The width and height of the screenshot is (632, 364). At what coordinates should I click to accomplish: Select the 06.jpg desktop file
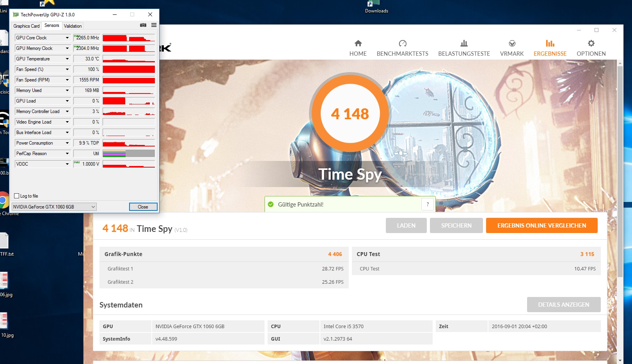pyautogui.click(x=4, y=281)
